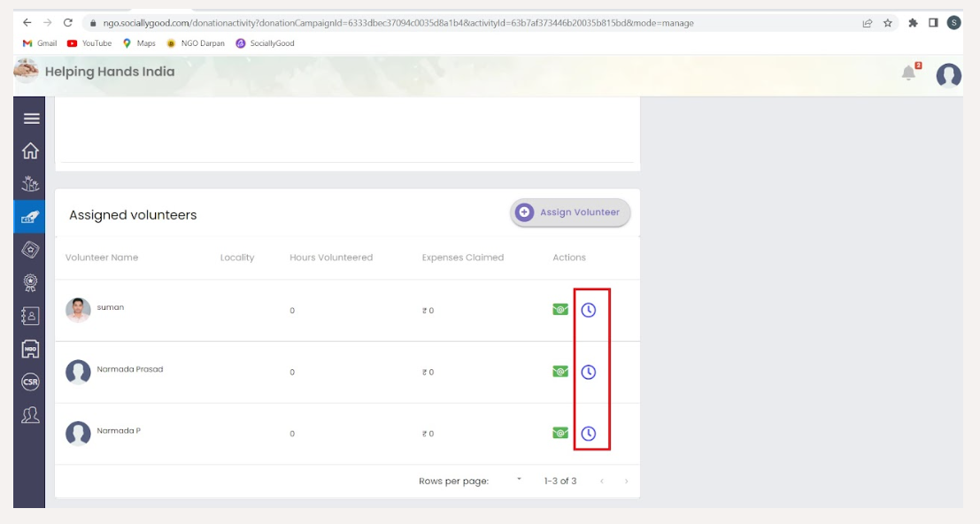Click the browser back arrow
980x524 pixels.
click(x=27, y=22)
